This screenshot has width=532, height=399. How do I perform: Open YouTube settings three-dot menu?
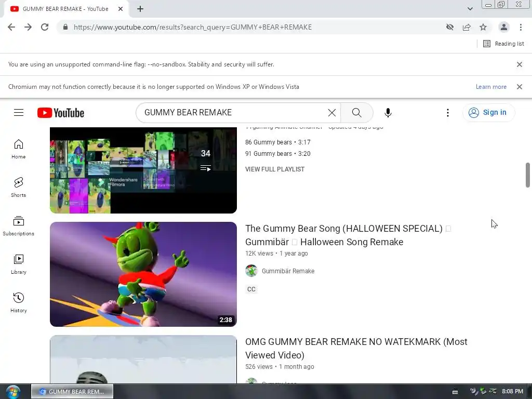pos(448,113)
